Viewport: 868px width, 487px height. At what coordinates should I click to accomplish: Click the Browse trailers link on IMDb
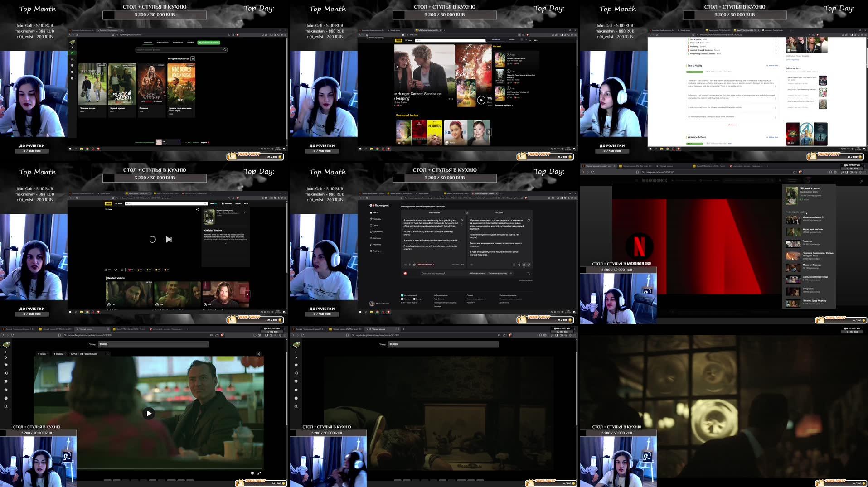(x=504, y=106)
